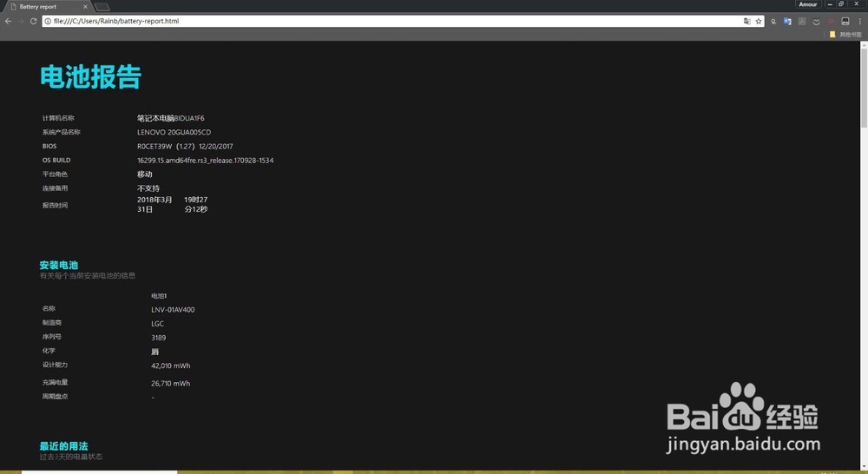
Task: View site info icon in address bar
Action: pyautogui.click(x=48, y=21)
